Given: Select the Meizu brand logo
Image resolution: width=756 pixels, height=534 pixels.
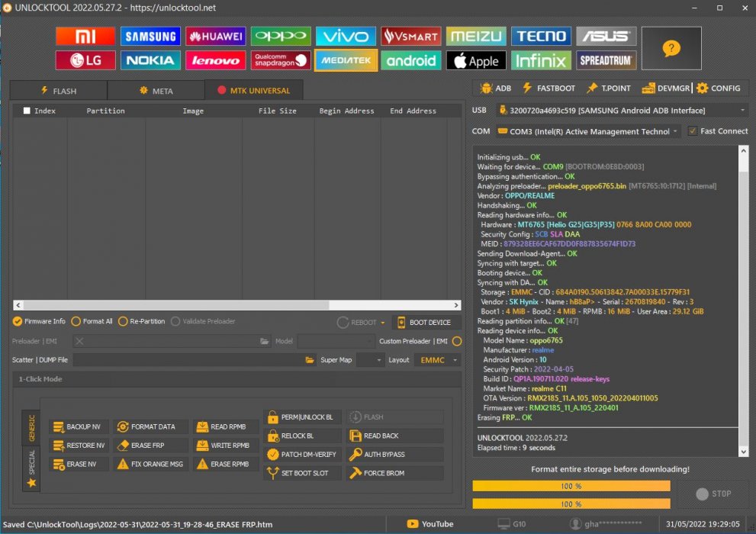Looking at the screenshot, I should click(x=476, y=36).
